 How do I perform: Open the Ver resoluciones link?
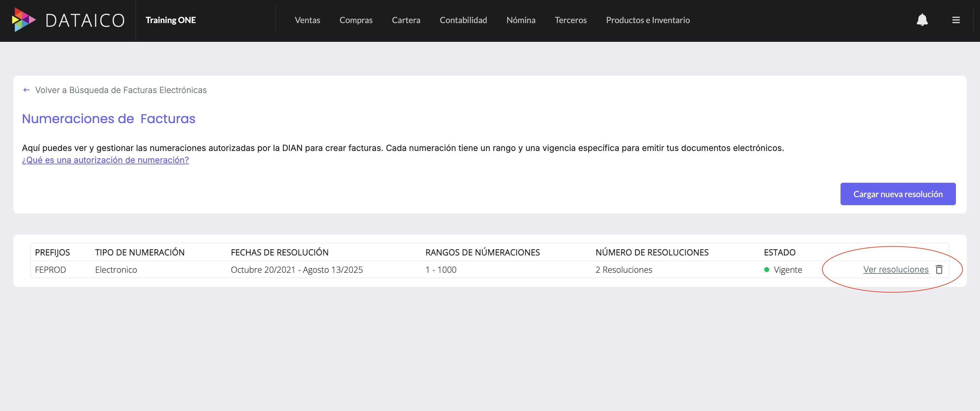(x=895, y=269)
